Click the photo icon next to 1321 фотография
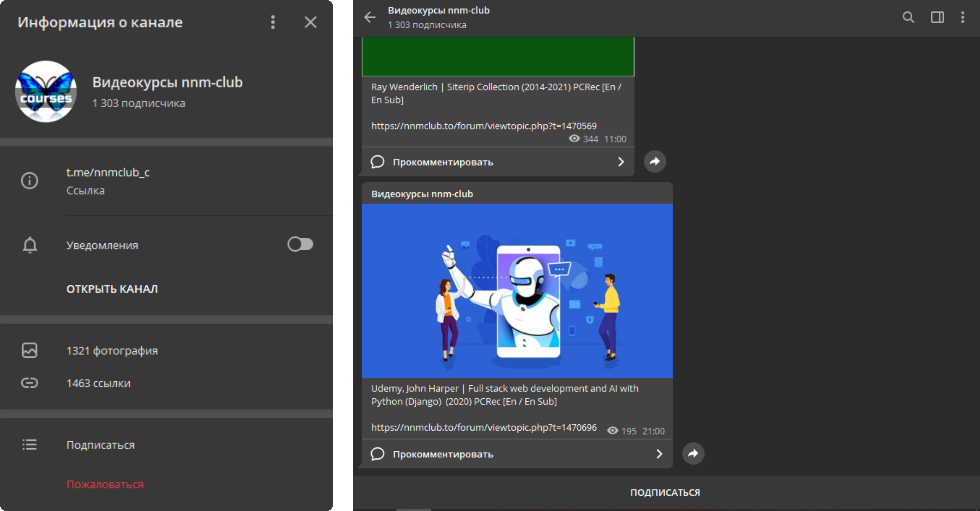980x511 pixels. point(29,350)
